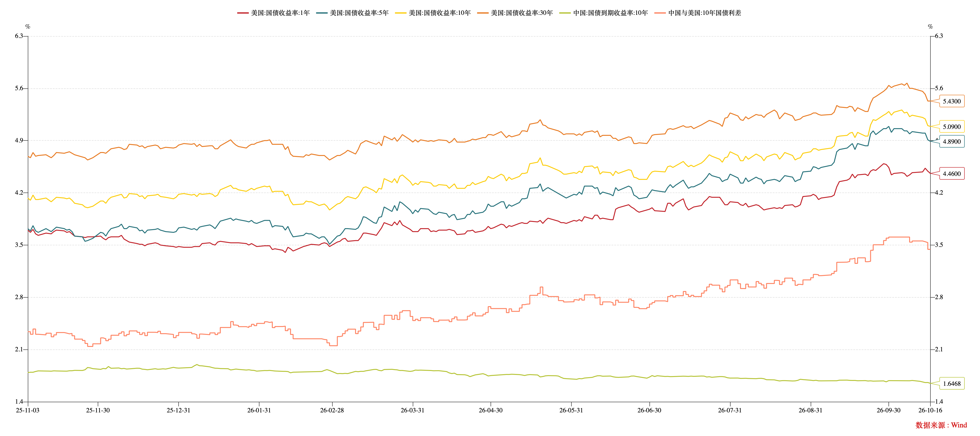
Task: Click the left axis 1.4 label
Action: coord(19,402)
